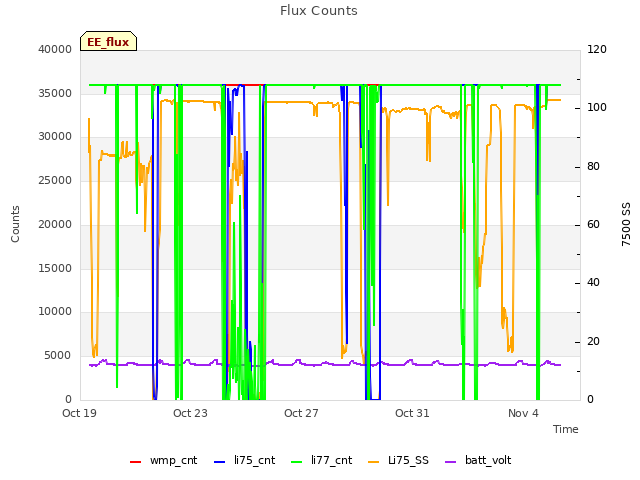Viewport: 640px width, 480px height.
Task: Select the Oct 19 x-axis tick label
Action: 79,413
